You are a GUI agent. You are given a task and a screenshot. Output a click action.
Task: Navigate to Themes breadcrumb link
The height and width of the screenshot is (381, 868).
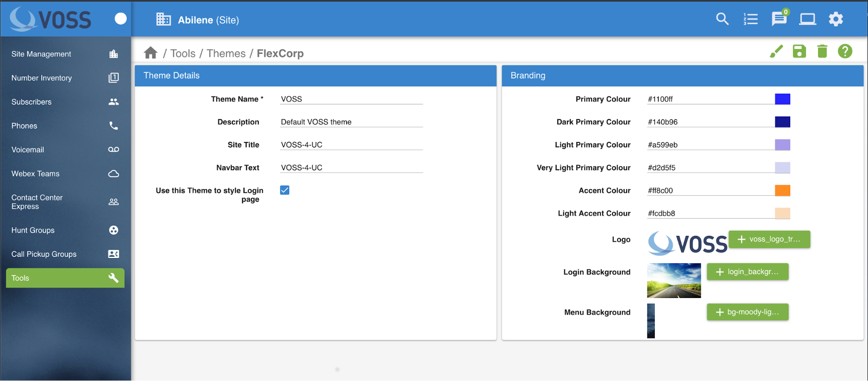tap(226, 53)
